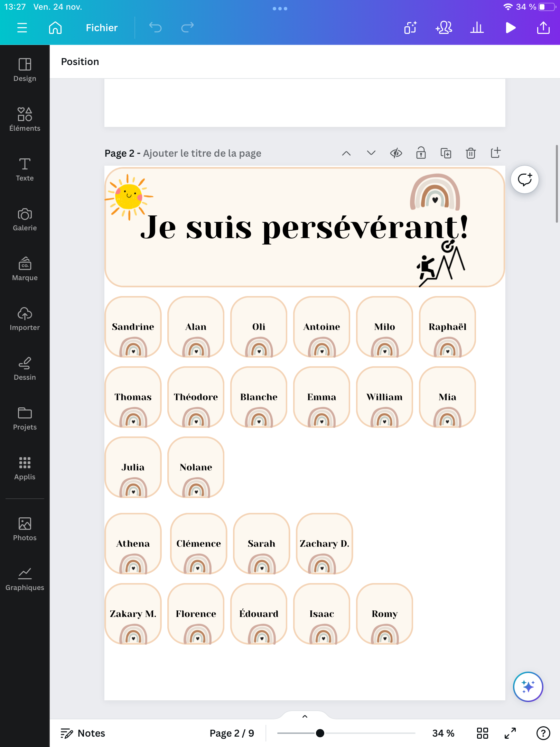This screenshot has width=560, height=747.
Task: Go to Canva home
Action: click(x=55, y=28)
